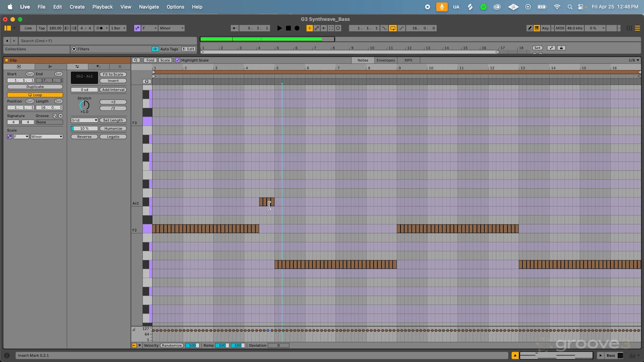Click the Commit Groove arrow icon

tap(60, 116)
